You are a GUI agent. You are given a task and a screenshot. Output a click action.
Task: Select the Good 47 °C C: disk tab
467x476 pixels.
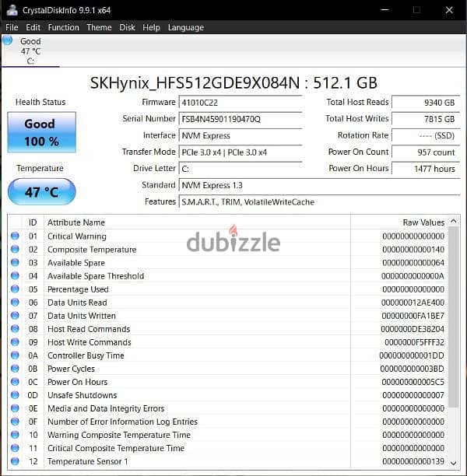pyautogui.click(x=30, y=51)
